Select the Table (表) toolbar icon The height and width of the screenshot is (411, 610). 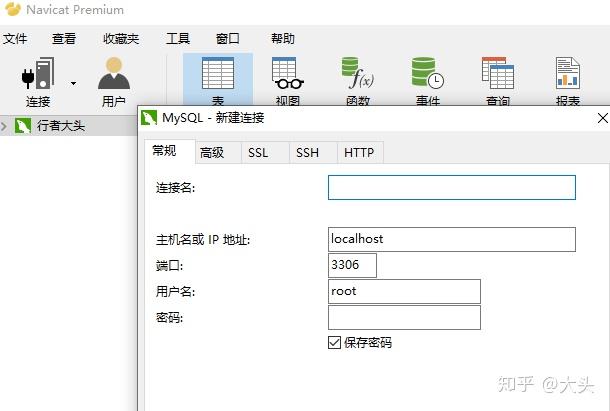(x=218, y=73)
